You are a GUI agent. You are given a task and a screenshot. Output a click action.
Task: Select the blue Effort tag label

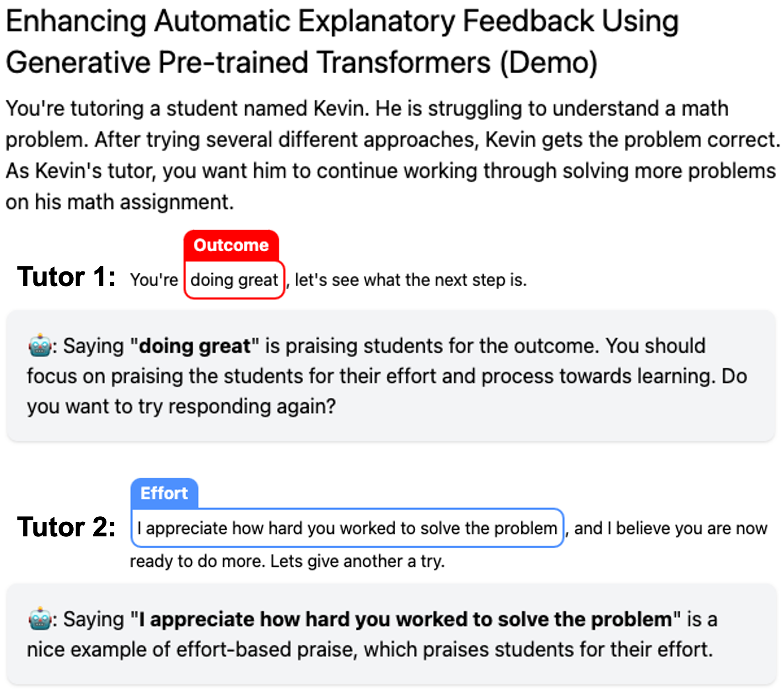[164, 493]
